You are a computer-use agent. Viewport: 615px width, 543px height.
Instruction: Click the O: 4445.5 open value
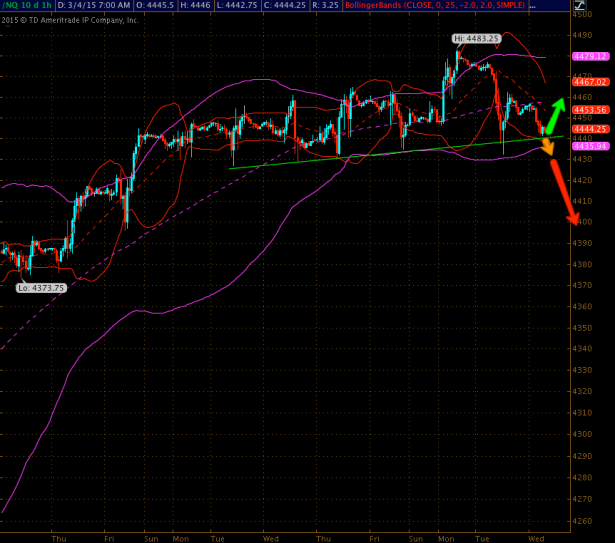tap(161, 6)
